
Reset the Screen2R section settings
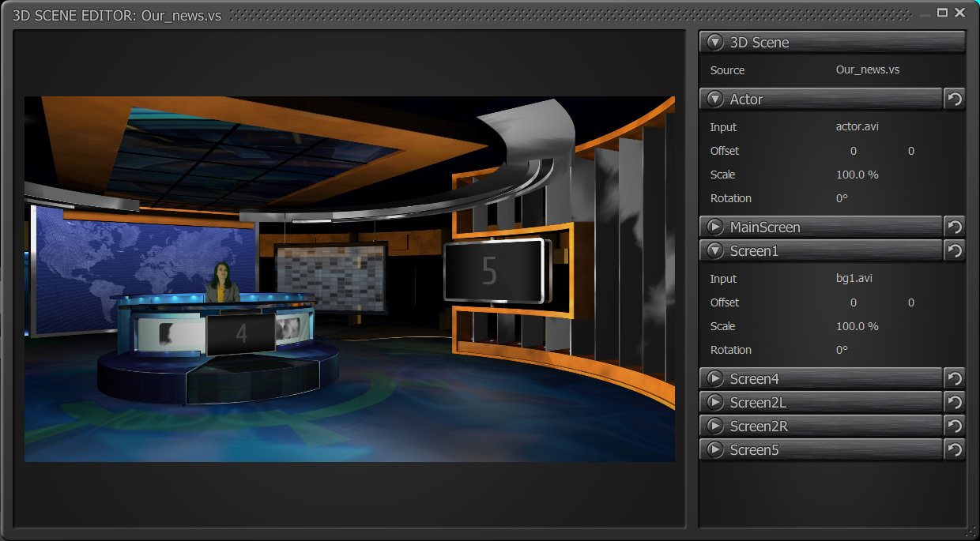(x=955, y=426)
